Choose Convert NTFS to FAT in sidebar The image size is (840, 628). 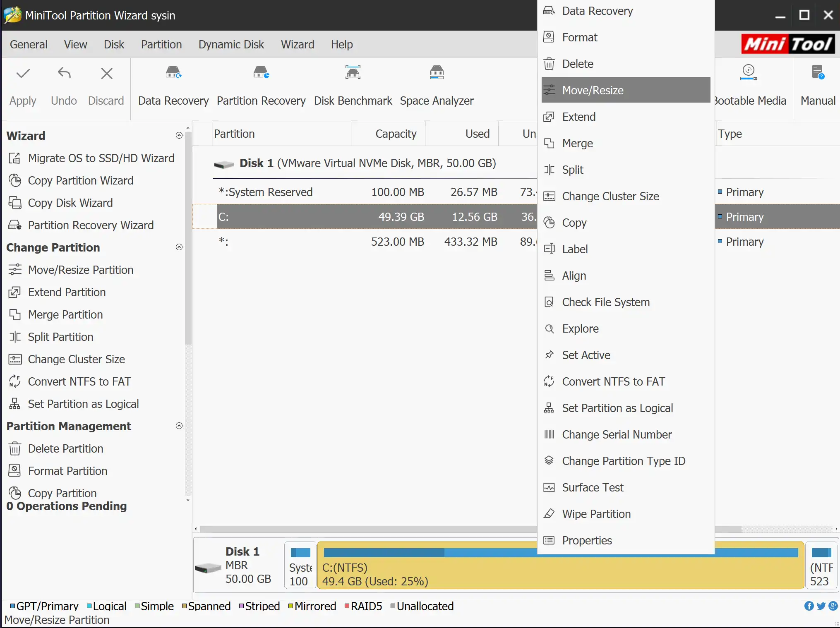click(x=70, y=381)
